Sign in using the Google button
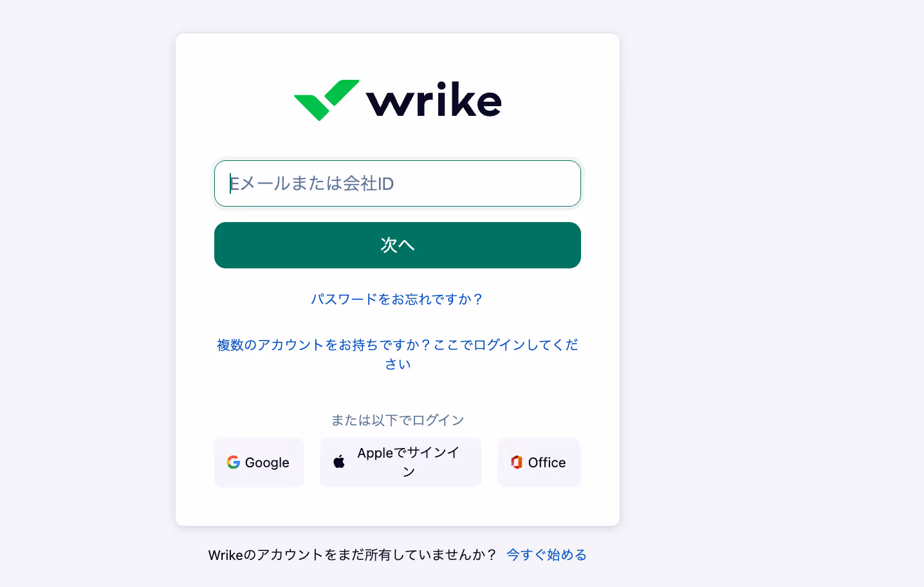 [x=259, y=462]
